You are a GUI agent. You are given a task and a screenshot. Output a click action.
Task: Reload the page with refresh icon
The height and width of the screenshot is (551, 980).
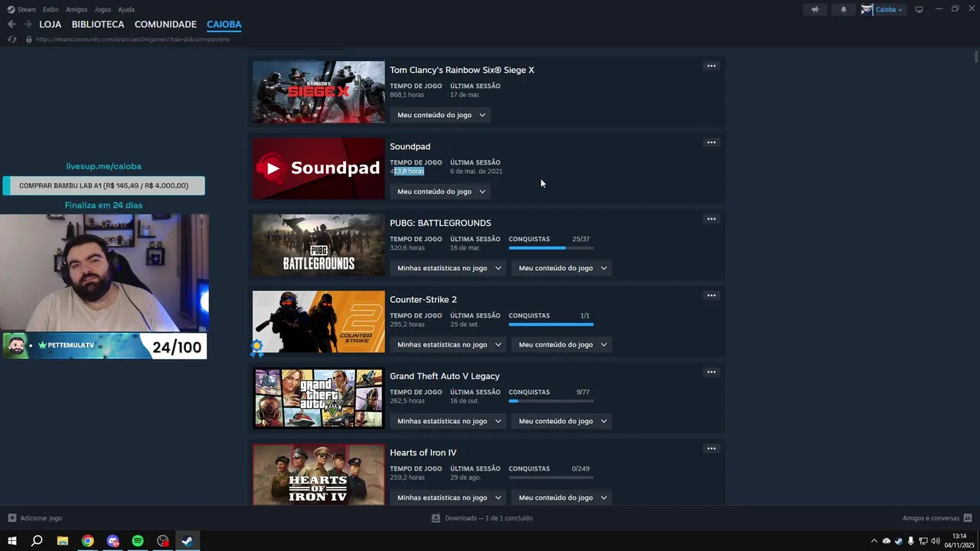11,39
